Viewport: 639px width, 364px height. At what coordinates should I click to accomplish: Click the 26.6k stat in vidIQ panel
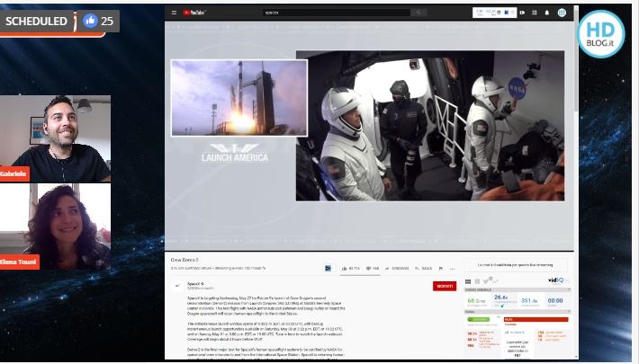(x=501, y=299)
